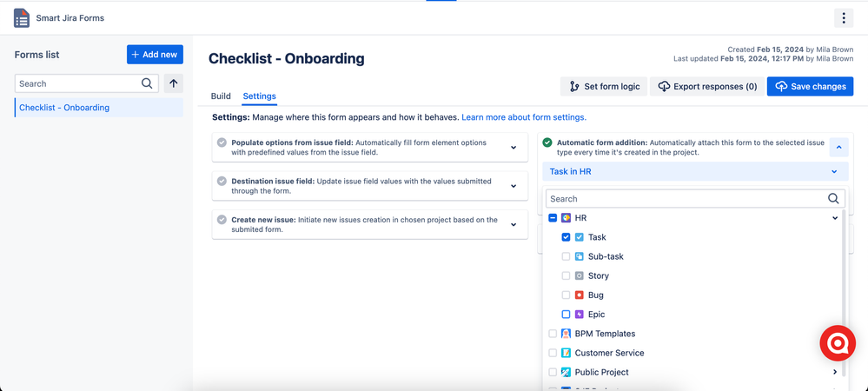868x391 pixels.
Task: Select Checklist - Onboarding in forms list
Action: (x=98, y=108)
